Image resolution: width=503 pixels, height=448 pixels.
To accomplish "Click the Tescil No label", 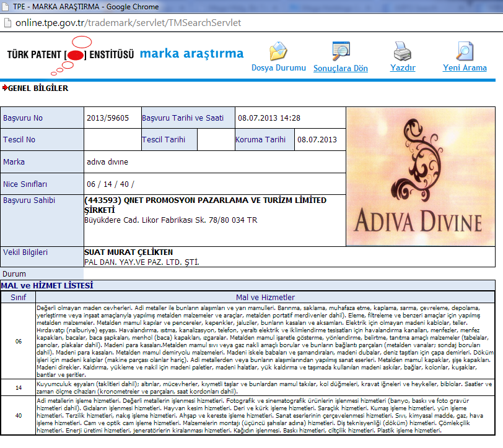I will (19, 140).
